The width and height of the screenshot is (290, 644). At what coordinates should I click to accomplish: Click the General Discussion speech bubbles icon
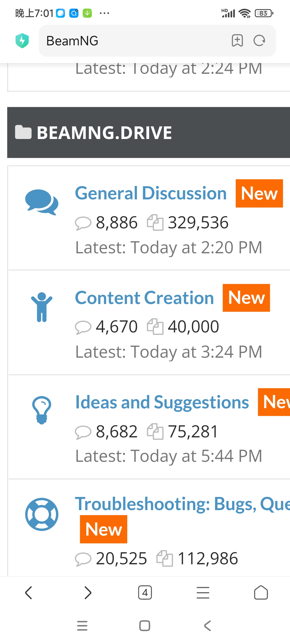42,202
